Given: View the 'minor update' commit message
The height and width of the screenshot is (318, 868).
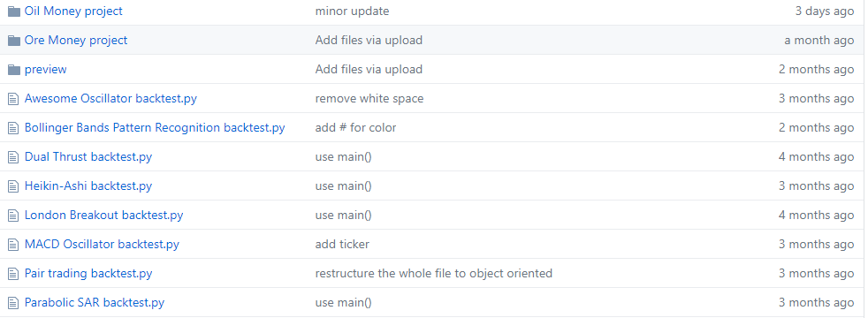Looking at the screenshot, I should 352,11.
